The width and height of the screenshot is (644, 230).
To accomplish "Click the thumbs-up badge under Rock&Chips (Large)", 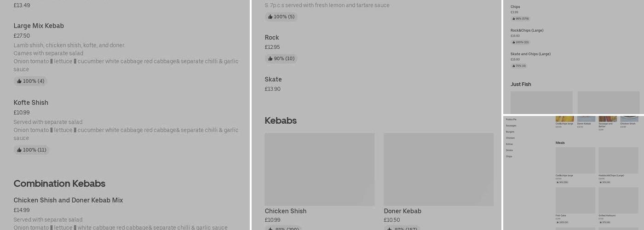I will tap(520, 42).
